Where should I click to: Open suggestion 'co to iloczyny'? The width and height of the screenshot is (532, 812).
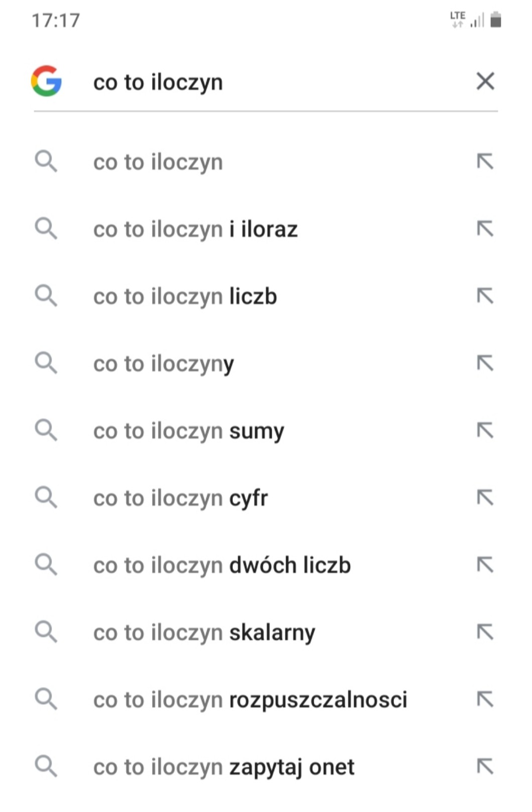point(164,364)
